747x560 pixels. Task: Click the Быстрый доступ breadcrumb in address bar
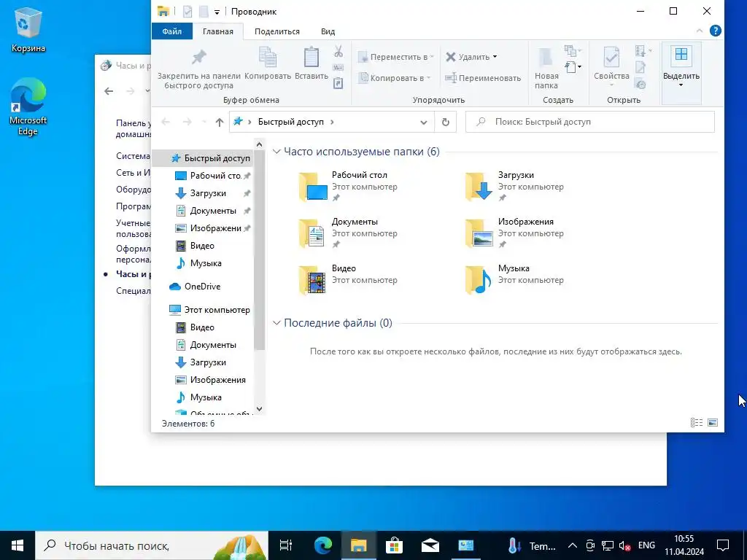(x=290, y=122)
